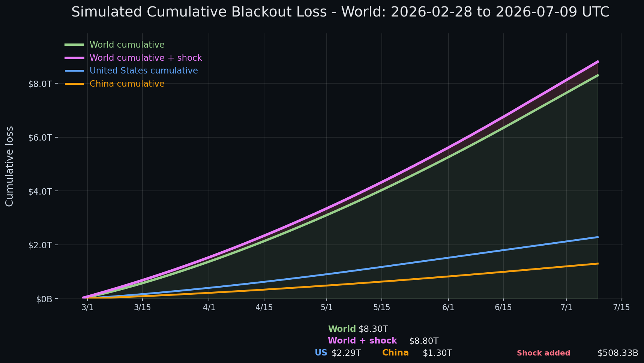This screenshot has width=644, height=363.
Task: Click the $6.0T y-axis tick label
Action: pos(40,137)
